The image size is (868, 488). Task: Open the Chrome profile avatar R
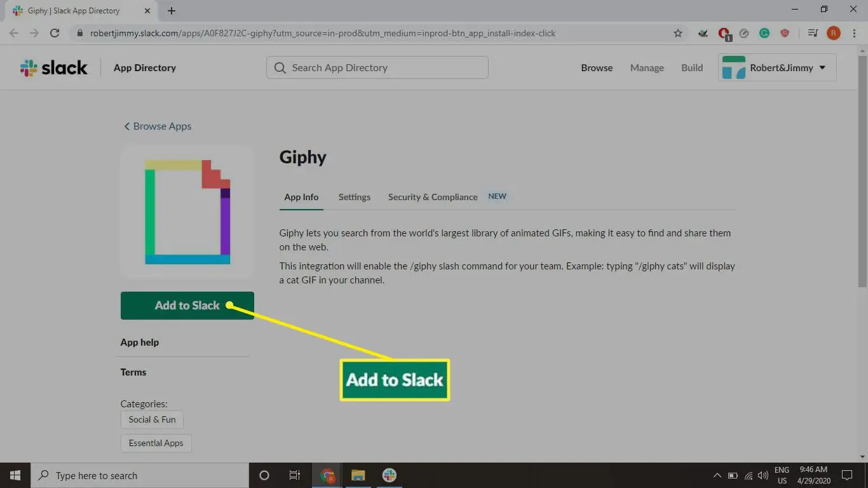[x=833, y=33]
